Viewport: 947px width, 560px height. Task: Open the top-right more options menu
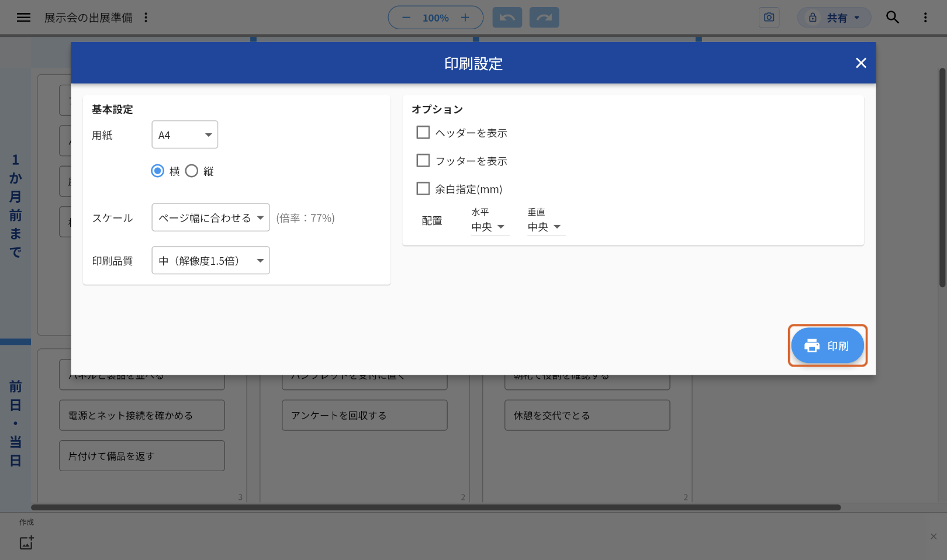(925, 18)
